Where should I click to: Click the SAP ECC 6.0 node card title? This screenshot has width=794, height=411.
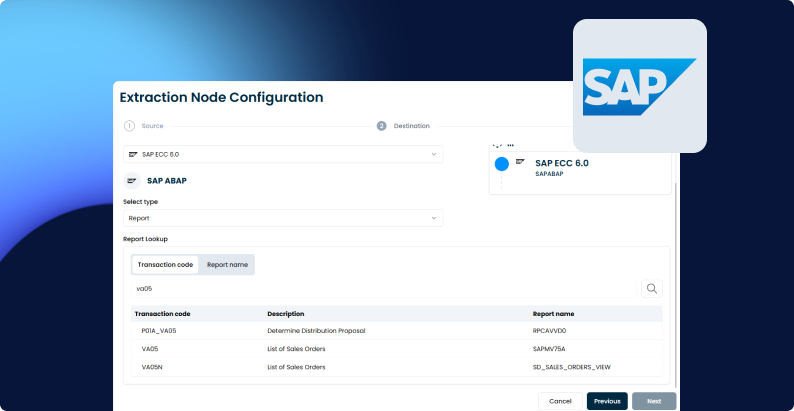click(562, 163)
